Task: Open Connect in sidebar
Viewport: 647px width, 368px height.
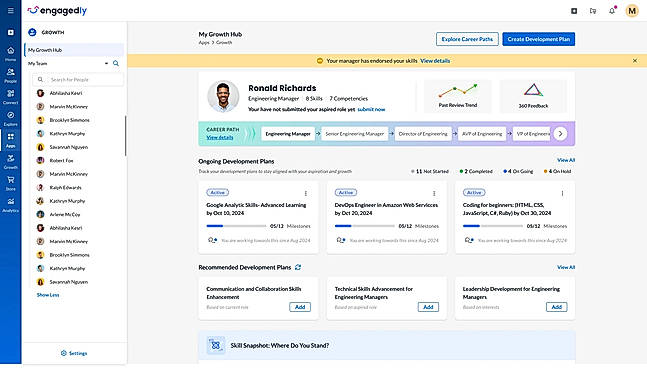Action: 10,97
